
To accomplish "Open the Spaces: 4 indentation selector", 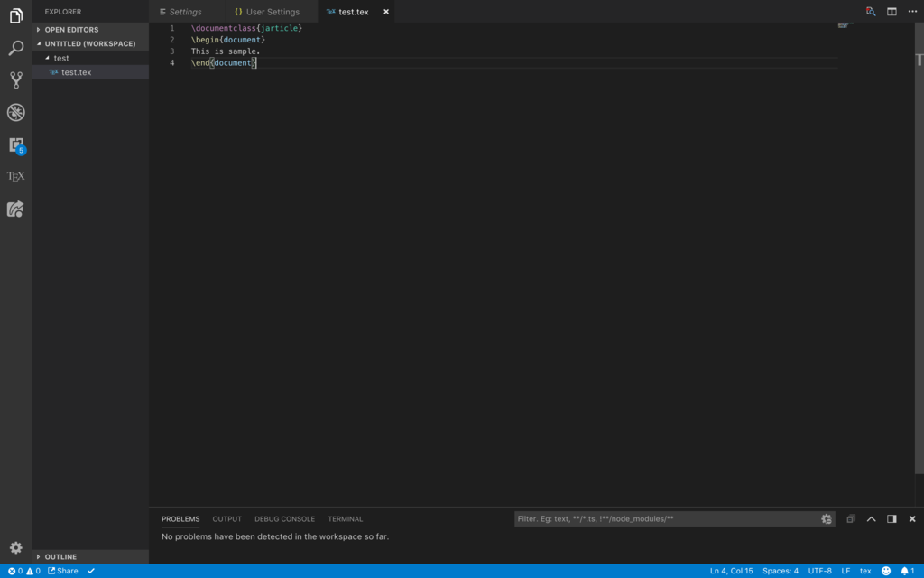I will point(781,571).
